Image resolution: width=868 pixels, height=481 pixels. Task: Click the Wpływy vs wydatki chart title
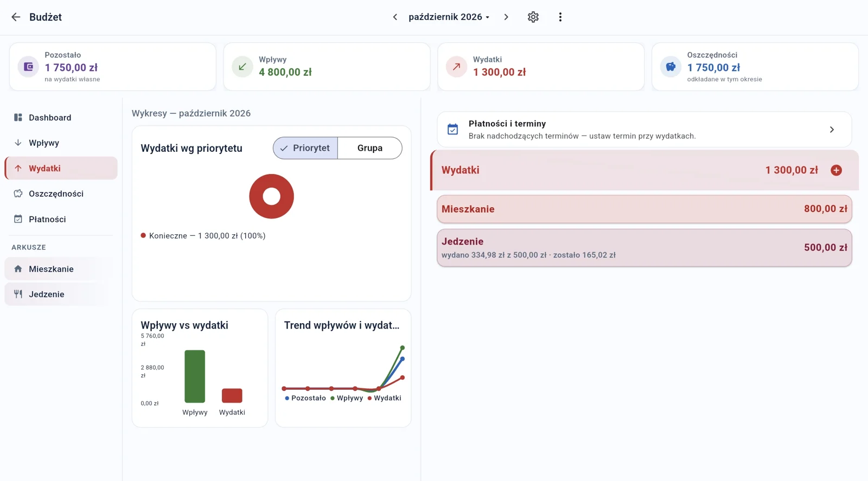point(184,325)
